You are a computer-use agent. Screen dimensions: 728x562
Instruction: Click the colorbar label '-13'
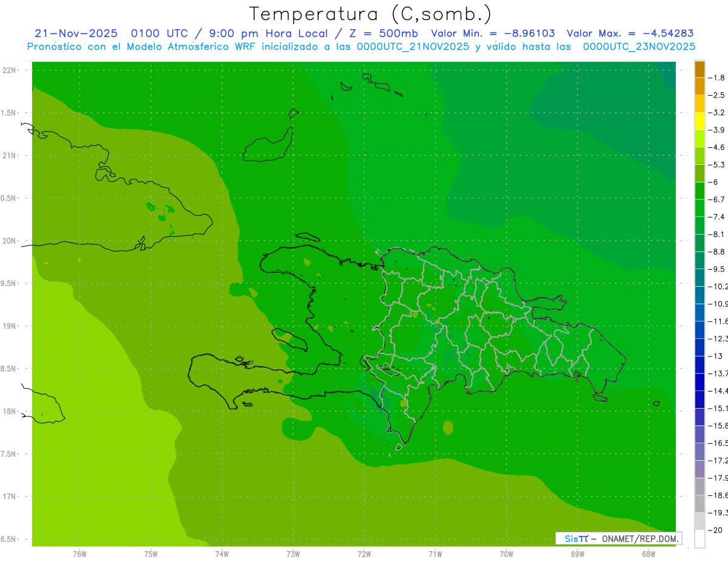coord(715,356)
